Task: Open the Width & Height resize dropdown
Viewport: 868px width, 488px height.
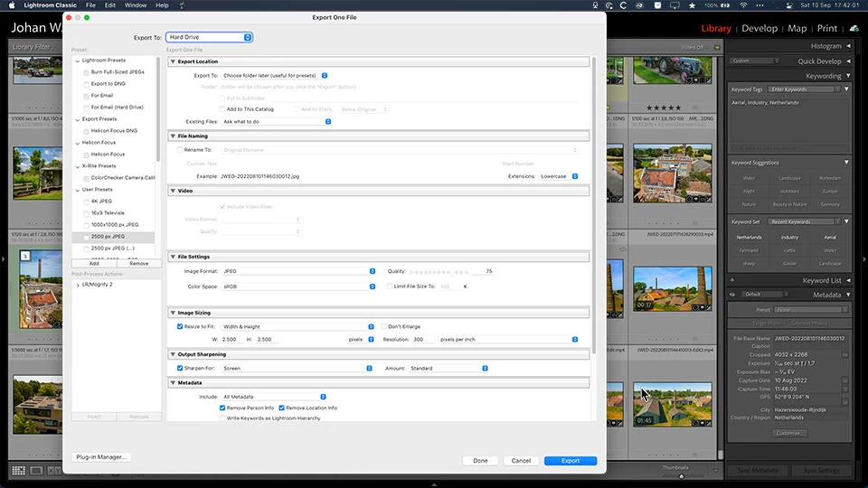Action: pyautogui.click(x=297, y=326)
